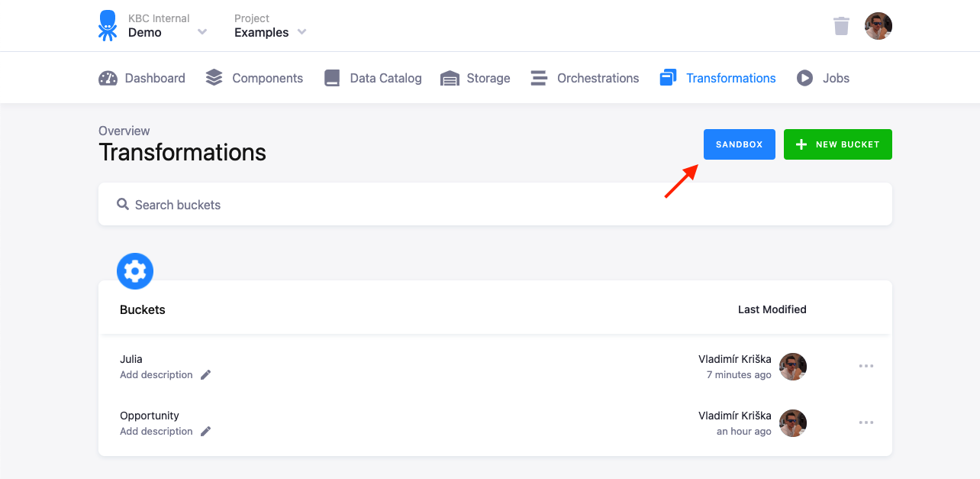Open the Opportunity bucket

(x=150, y=416)
